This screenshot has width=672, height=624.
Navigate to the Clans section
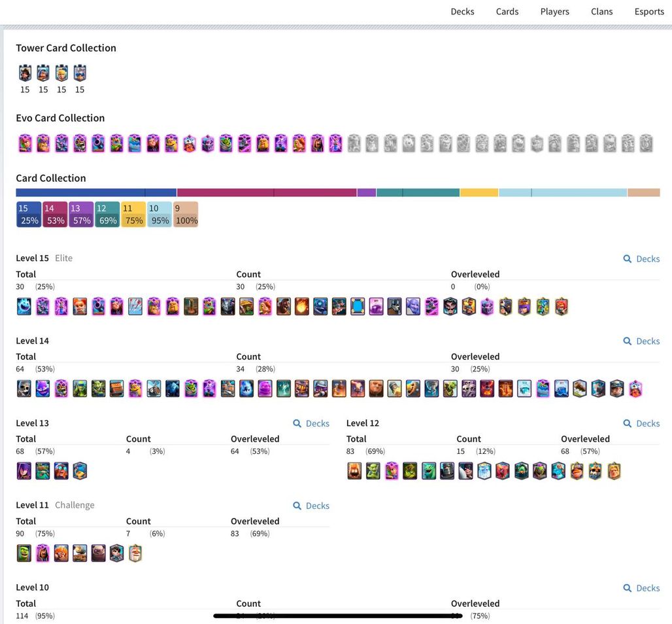pyautogui.click(x=601, y=12)
